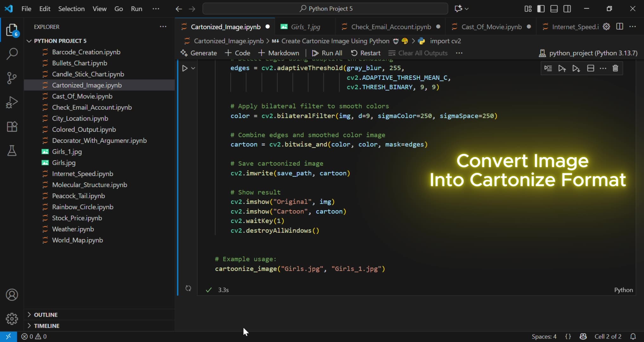Open the Selection menu

coord(71,9)
